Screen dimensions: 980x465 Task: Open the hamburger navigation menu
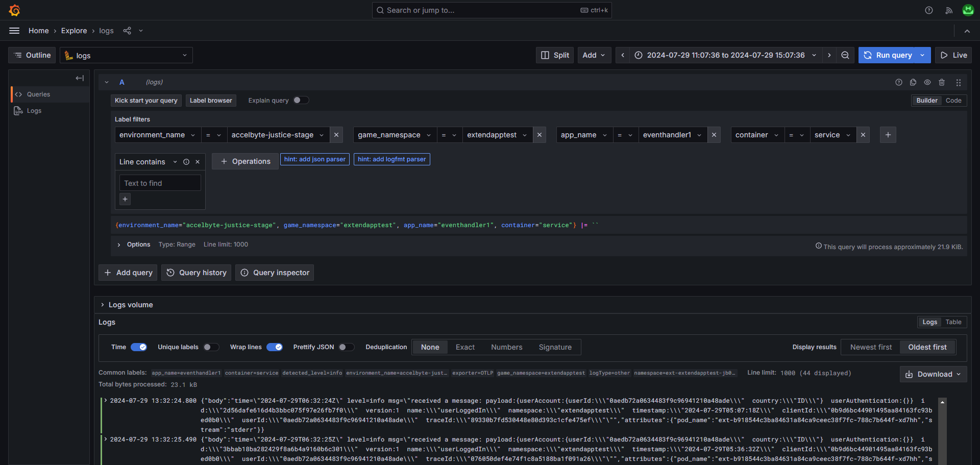point(14,31)
